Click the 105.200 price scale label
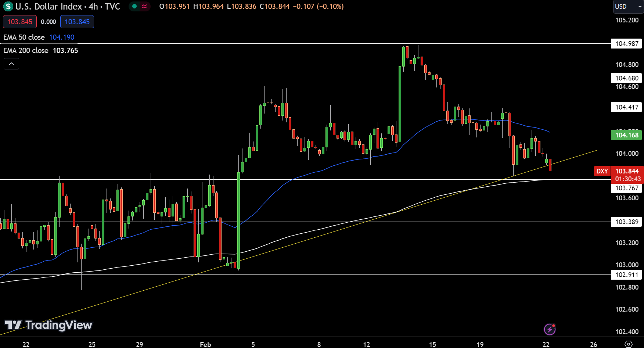 click(627, 20)
